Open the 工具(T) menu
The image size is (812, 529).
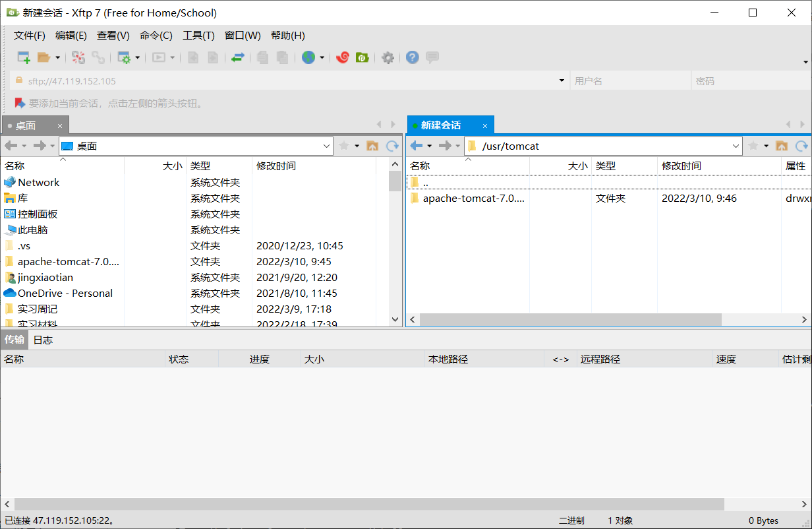coord(198,36)
